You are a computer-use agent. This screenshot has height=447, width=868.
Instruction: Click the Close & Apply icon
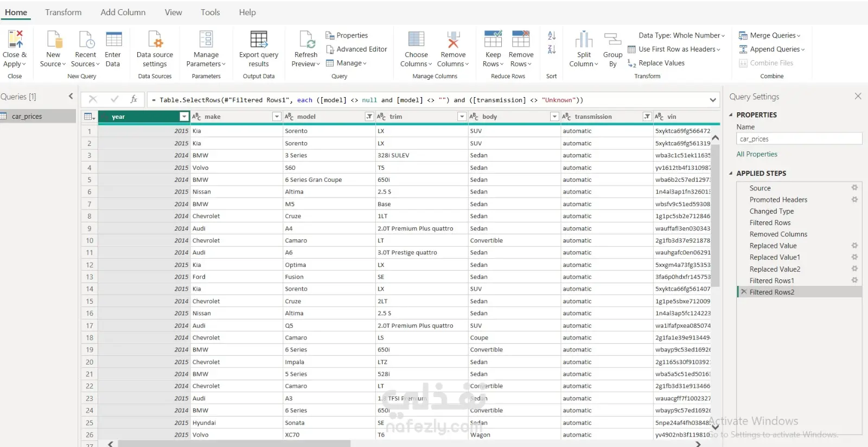point(15,39)
